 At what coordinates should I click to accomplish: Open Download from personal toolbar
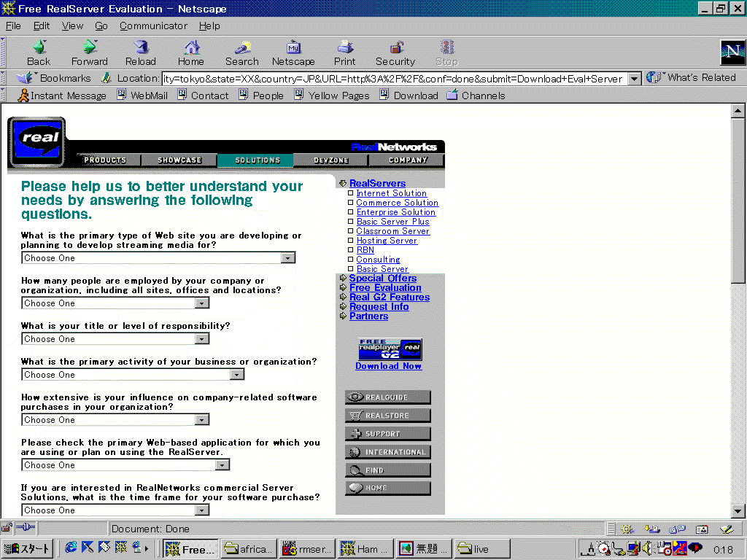(x=409, y=96)
